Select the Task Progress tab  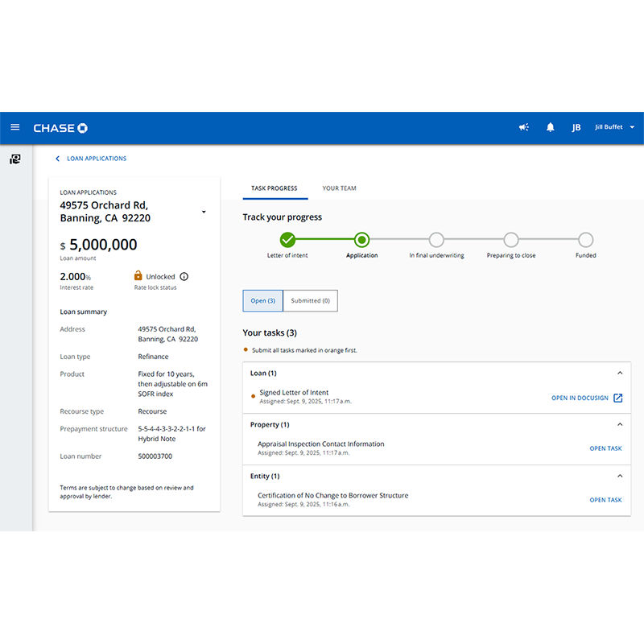pyautogui.click(x=275, y=188)
